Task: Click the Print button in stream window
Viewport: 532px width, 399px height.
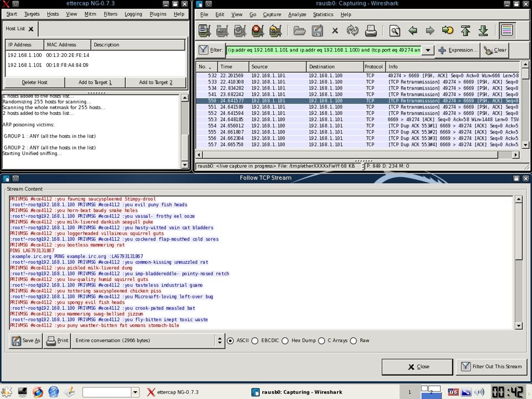Action: 57,340
